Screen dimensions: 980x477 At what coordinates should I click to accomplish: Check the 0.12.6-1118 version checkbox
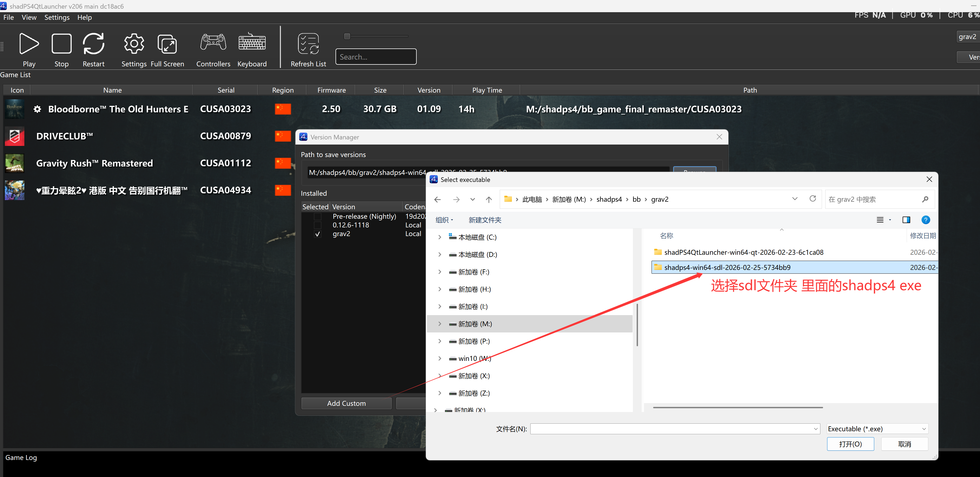(318, 225)
